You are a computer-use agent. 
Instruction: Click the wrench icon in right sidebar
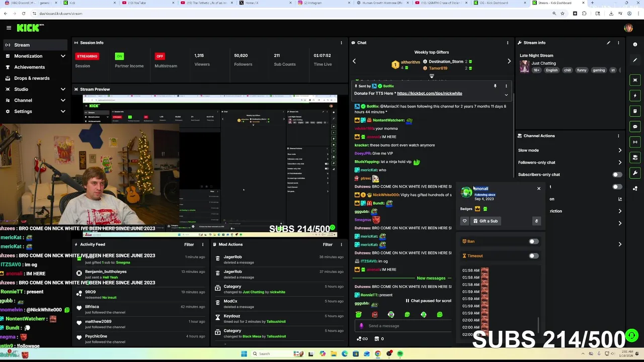(x=635, y=173)
